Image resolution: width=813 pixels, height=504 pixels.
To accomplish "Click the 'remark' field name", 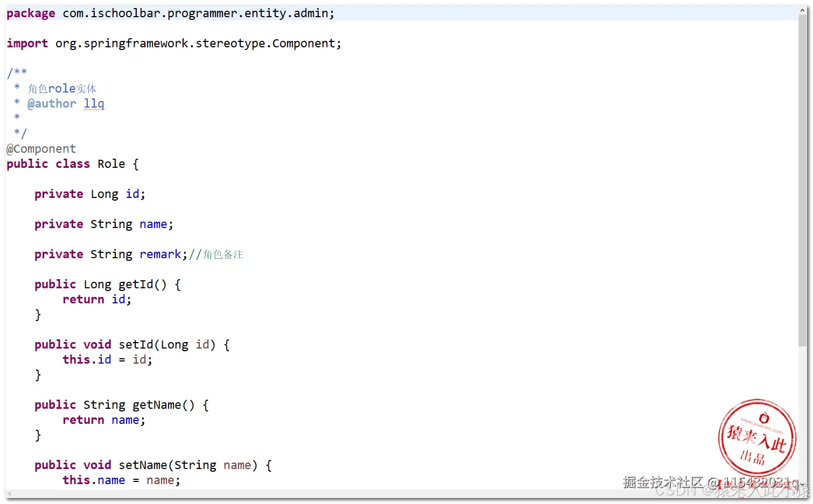I will click(x=160, y=254).
